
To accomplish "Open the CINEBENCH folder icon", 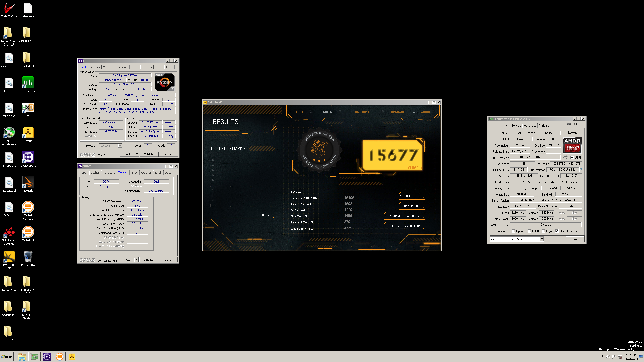I will [28, 35].
